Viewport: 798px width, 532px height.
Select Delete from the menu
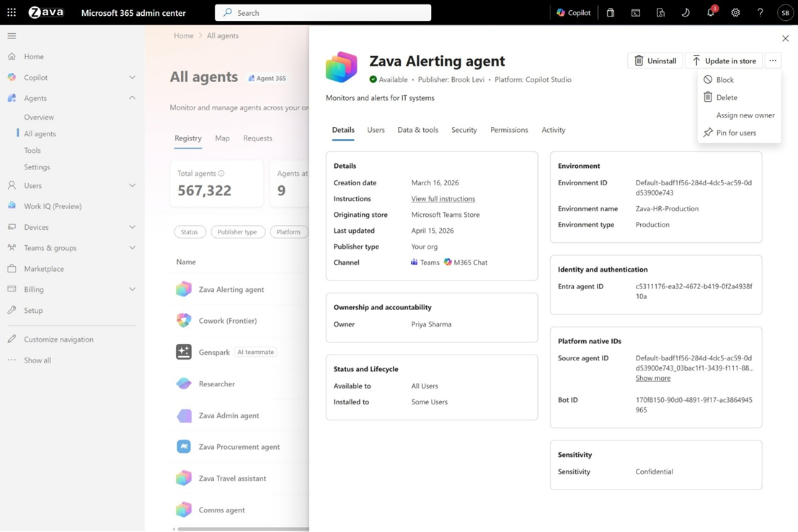[739, 97]
